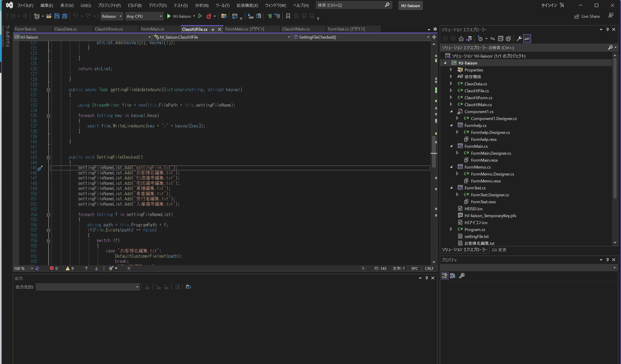Toggle Preview Selected Items in Solution Explorer

pyautogui.click(x=527, y=39)
